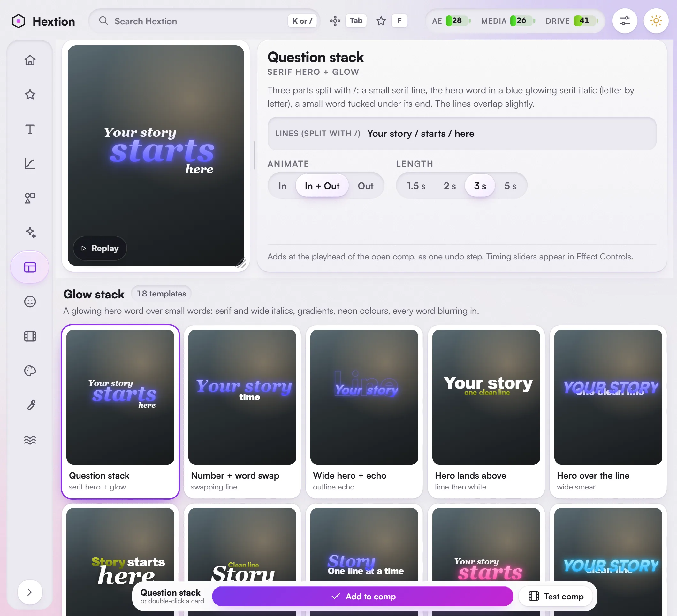Open the Color palette sidebar section
Screen dimensions: 677x616
(x=30, y=371)
